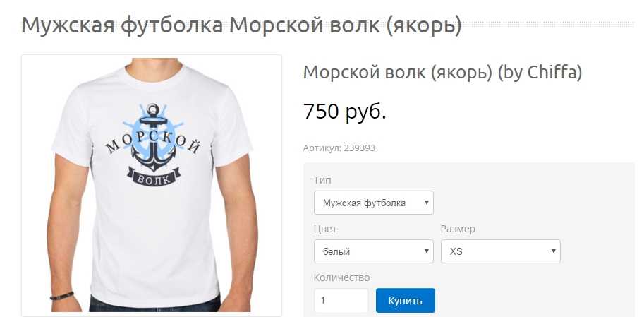Click the anchor graphic on the shirt print
The width and height of the screenshot is (644, 317).
pos(153,139)
